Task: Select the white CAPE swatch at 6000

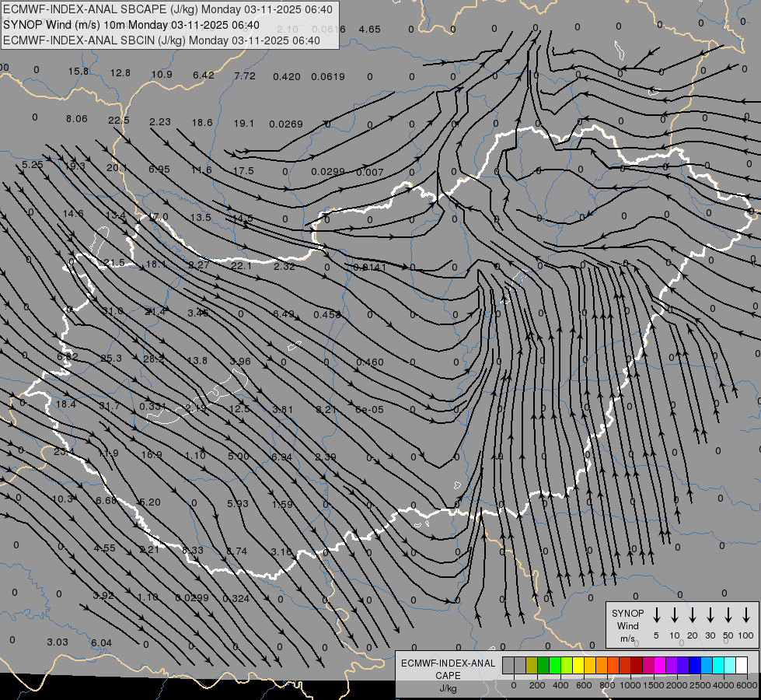Action: (742, 665)
